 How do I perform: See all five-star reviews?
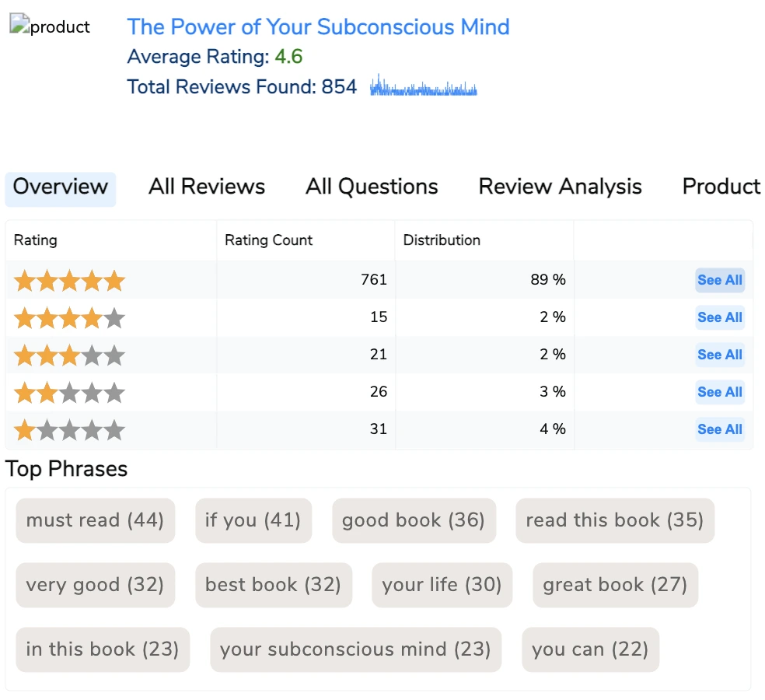[719, 280]
